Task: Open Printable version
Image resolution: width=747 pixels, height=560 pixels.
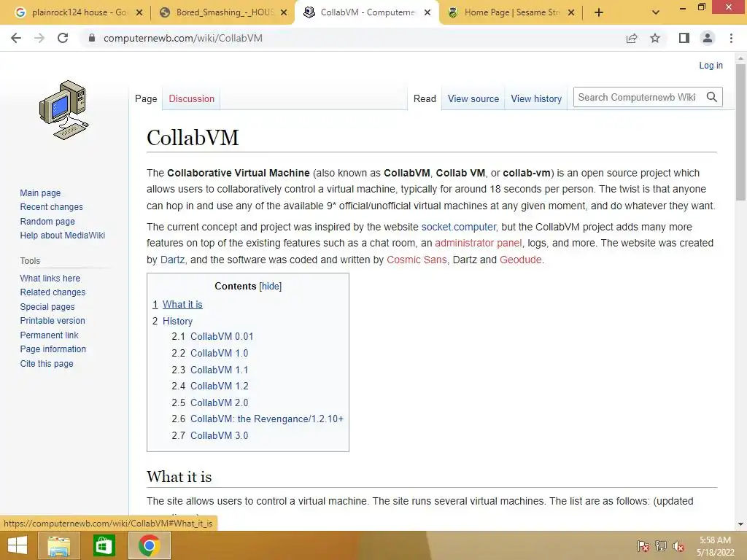Action: pos(53,321)
